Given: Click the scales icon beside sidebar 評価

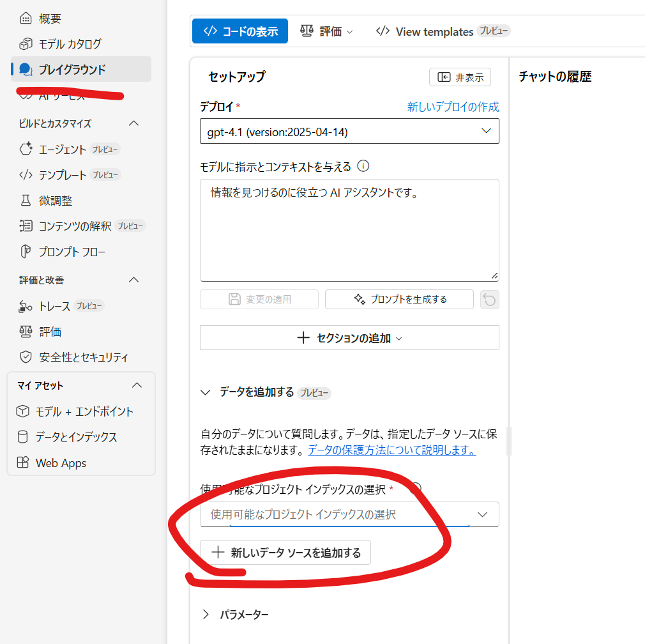Looking at the screenshot, I should coord(26,332).
